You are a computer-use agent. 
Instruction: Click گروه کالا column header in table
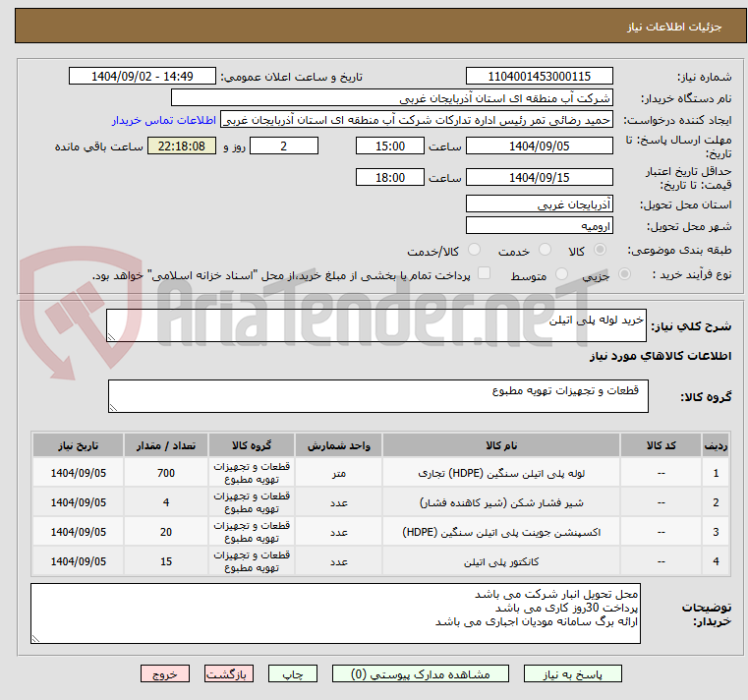[252, 445]
